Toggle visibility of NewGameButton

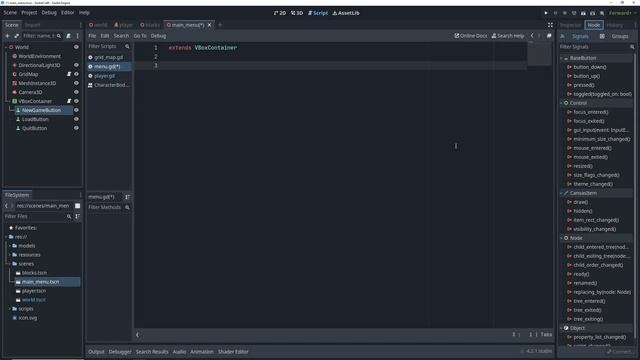tap(76, 110)
